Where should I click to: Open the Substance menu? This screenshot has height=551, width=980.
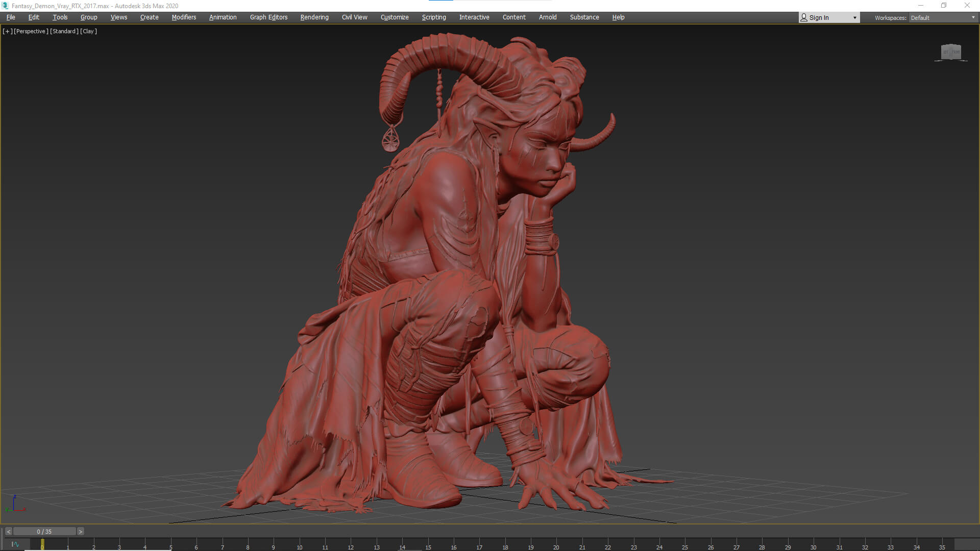584,17
